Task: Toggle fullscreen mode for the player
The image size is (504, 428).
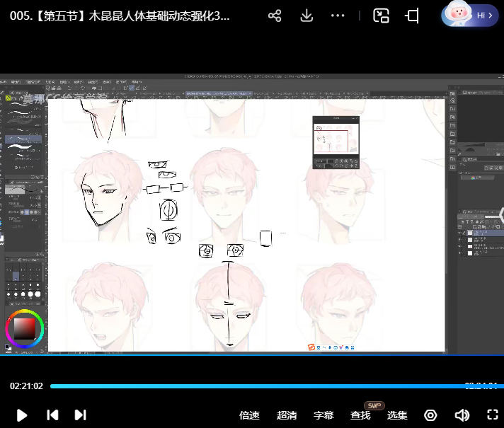Action: pos(493,415)
